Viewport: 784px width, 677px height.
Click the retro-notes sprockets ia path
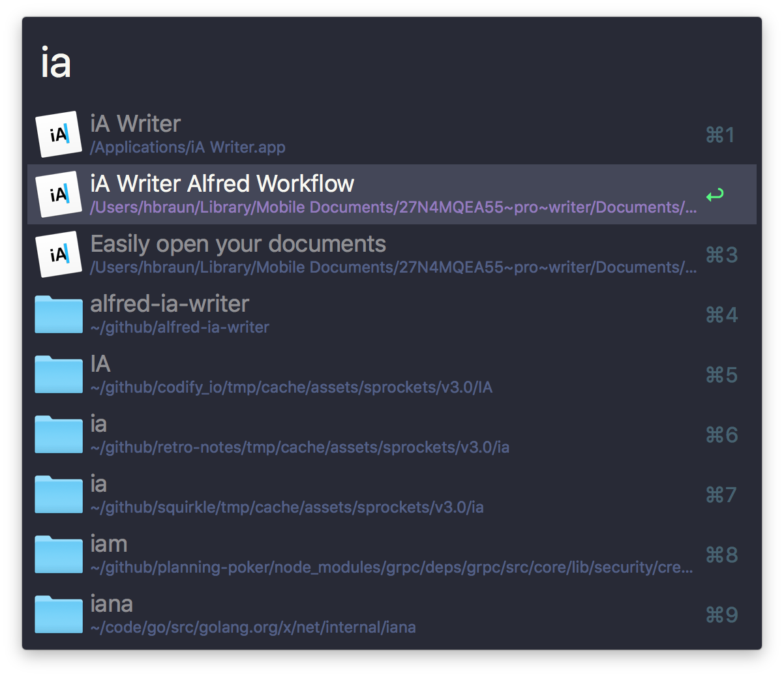(300, 447)
